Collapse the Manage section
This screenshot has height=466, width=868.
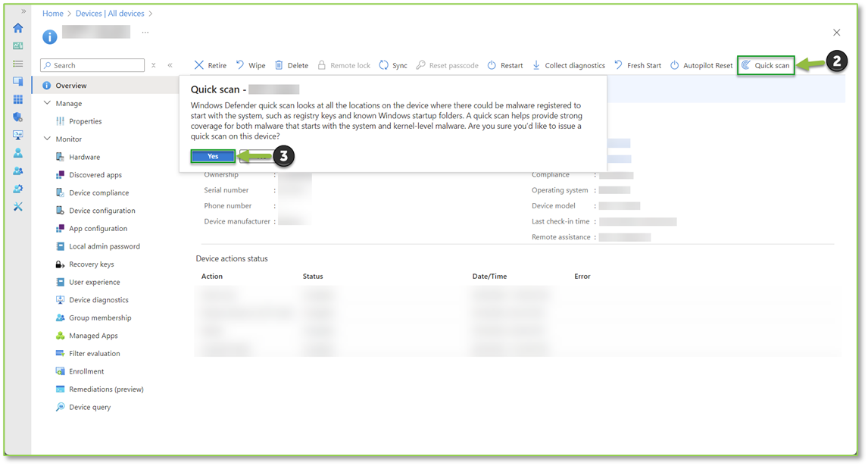[x=48, y=103]
